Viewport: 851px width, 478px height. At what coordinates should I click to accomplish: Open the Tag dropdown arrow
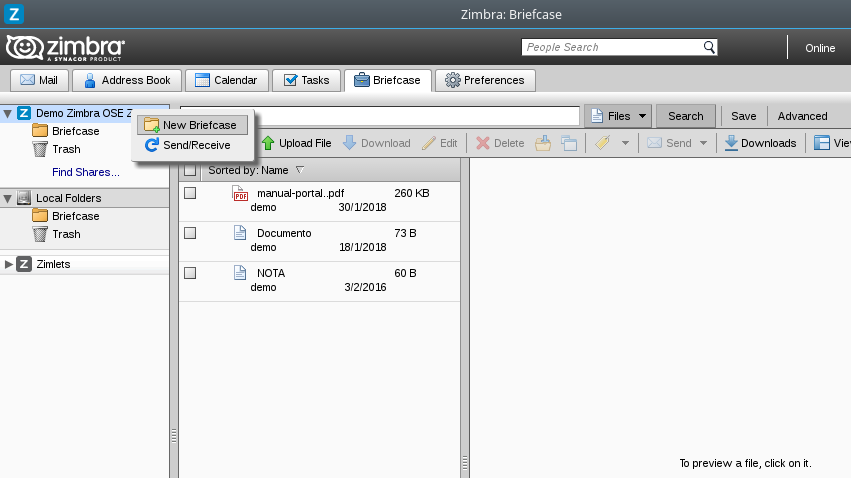point(625,143)
